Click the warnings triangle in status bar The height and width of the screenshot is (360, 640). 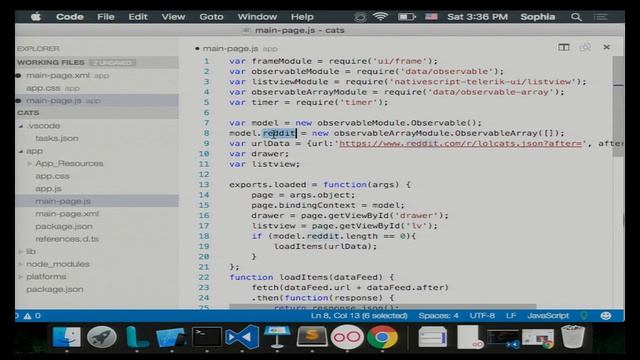[27, 316]
